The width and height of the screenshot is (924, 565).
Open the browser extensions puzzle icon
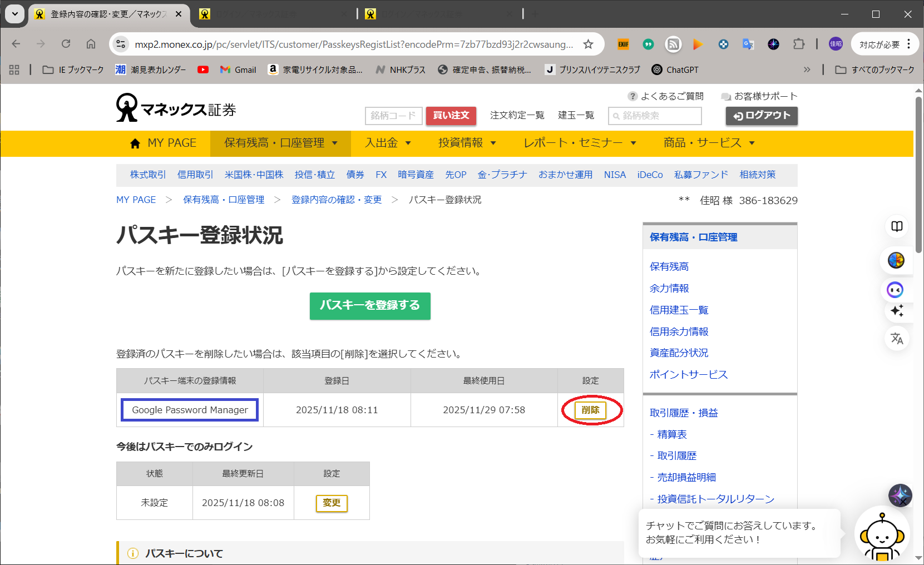(x=799, y=44)
